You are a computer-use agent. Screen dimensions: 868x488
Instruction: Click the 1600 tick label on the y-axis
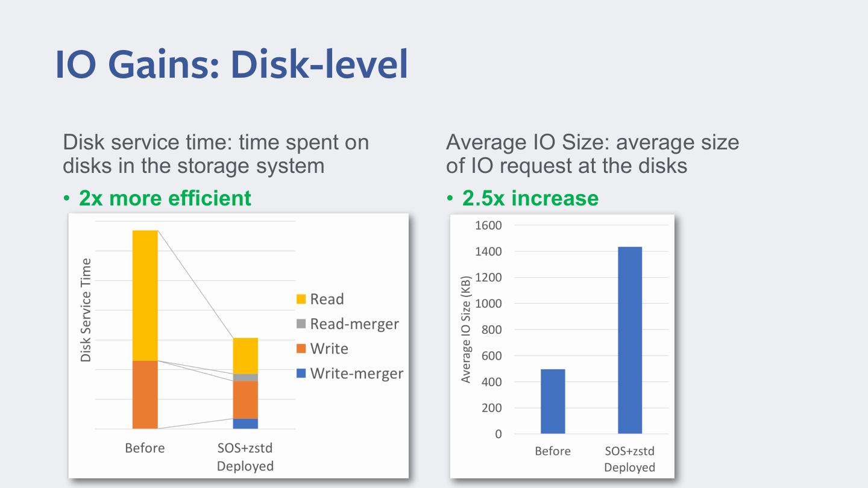pyautogui.click(x=488, y=225)
